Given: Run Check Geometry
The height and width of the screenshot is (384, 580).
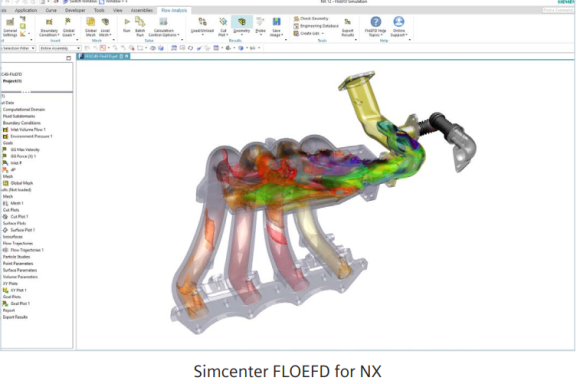Looking at the screenshot, I should (311, 18).
